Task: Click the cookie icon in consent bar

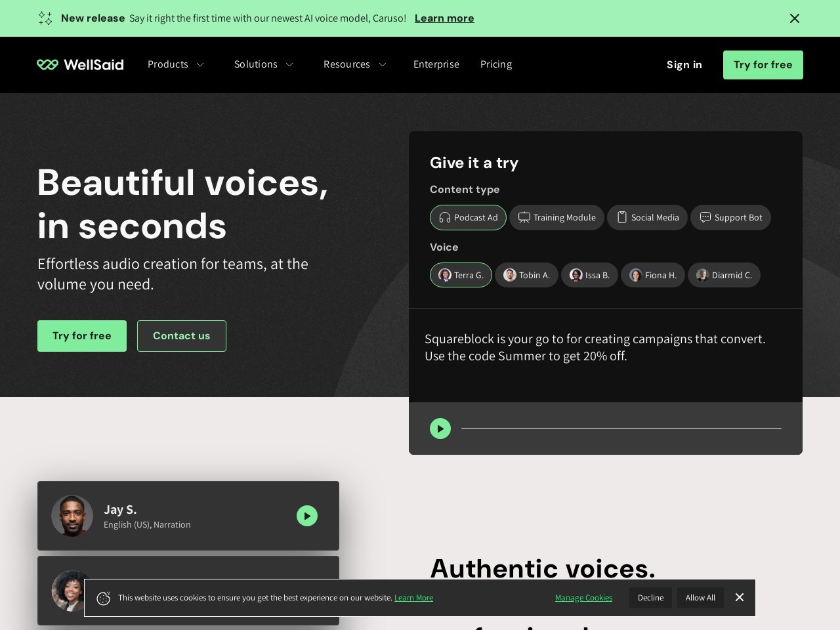Action: [103, 598]
